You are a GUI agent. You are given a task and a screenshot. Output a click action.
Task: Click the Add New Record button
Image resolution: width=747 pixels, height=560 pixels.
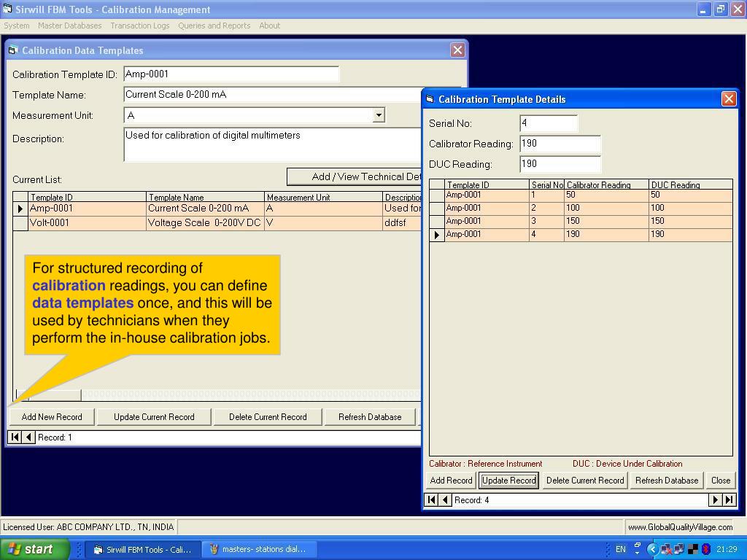click(52, 417)
